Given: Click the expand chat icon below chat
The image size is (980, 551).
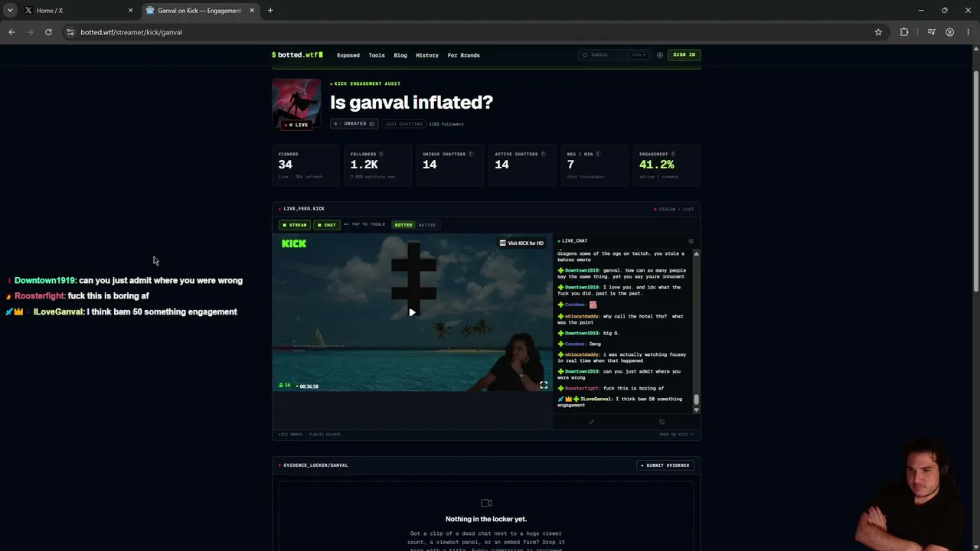Looking at the screenshot, I should pyautogui.click(x=591, y=422).
